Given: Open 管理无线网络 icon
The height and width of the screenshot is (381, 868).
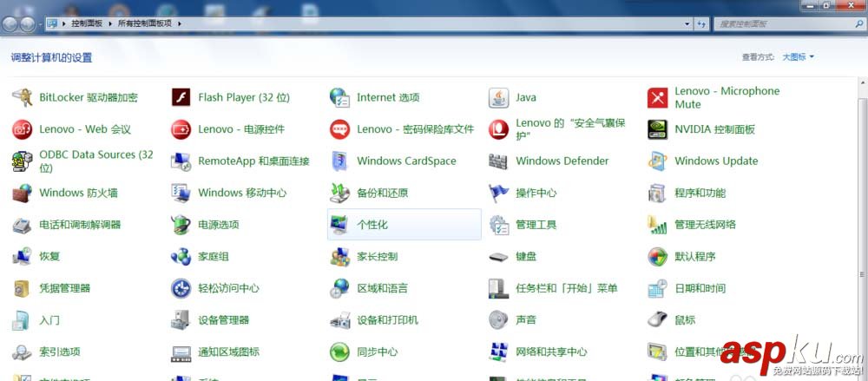Looking at the screenshot, I should tap(658, 225).
